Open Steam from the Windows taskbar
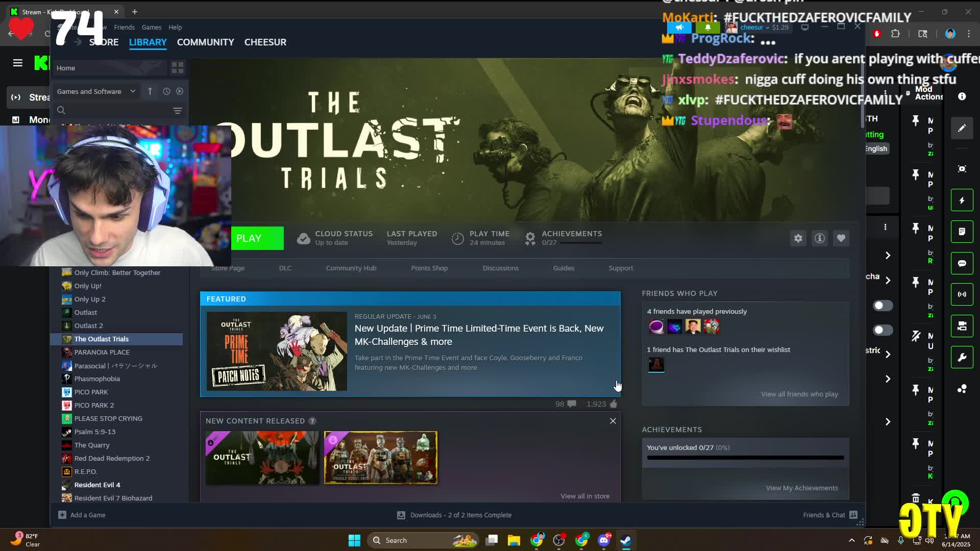 point(626,540)
